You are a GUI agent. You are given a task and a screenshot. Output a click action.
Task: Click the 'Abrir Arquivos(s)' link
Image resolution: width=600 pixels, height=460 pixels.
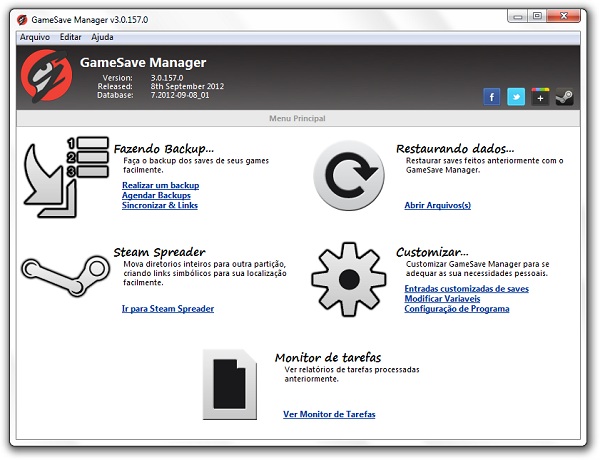pos(438,206)
